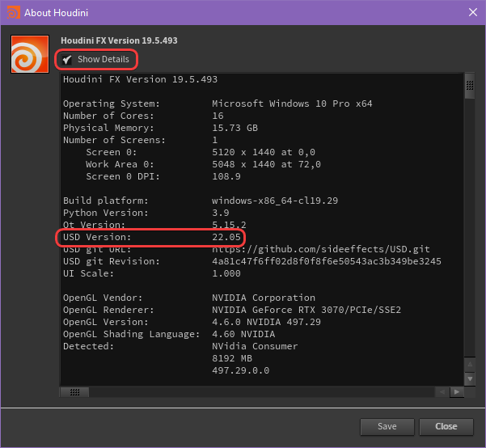Click the 'NVidia Consumer' detected value
This screenshot has width=486, height=448.
[255, 346]
